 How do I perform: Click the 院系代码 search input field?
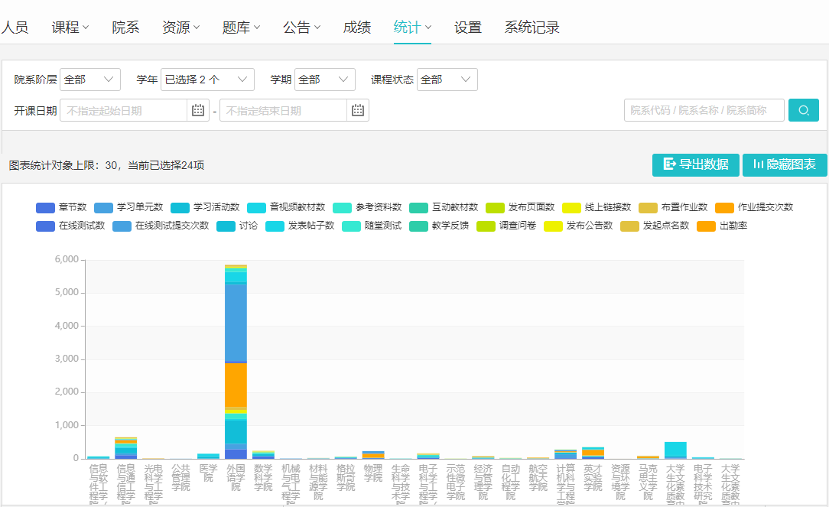pyautogui.click(x=704, y=110)
